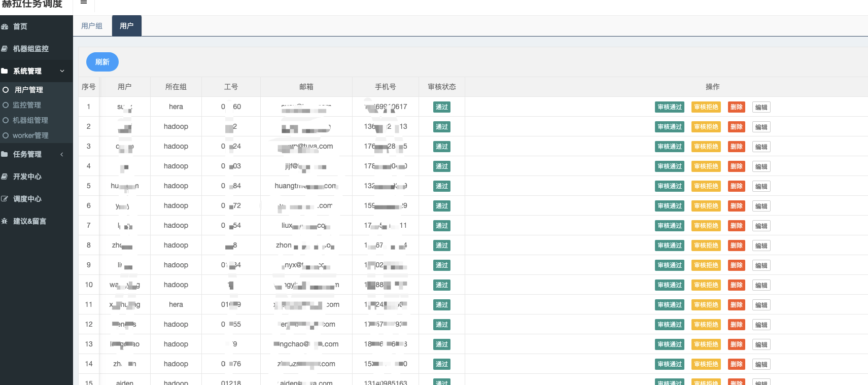The height and width of the screenshot is (385, 868).
Task: Open 首页 in the sidebar
Action: tap(20, 26)
